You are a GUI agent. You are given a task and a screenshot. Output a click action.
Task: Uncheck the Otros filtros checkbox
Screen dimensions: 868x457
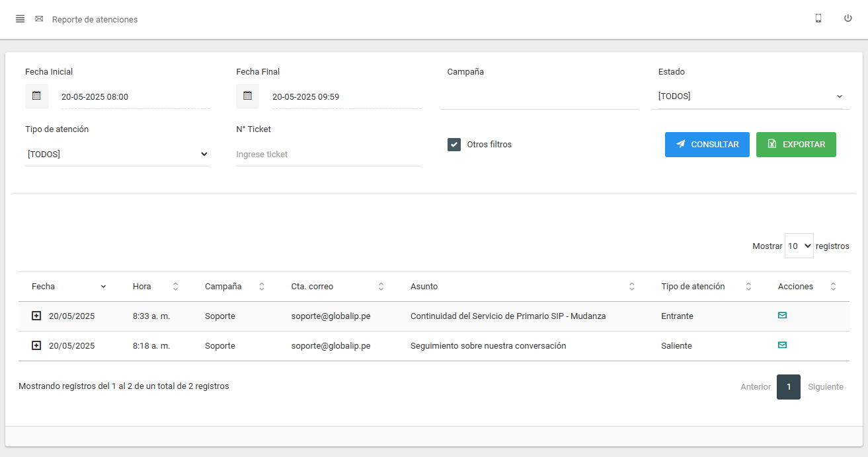tap(454, 145)
